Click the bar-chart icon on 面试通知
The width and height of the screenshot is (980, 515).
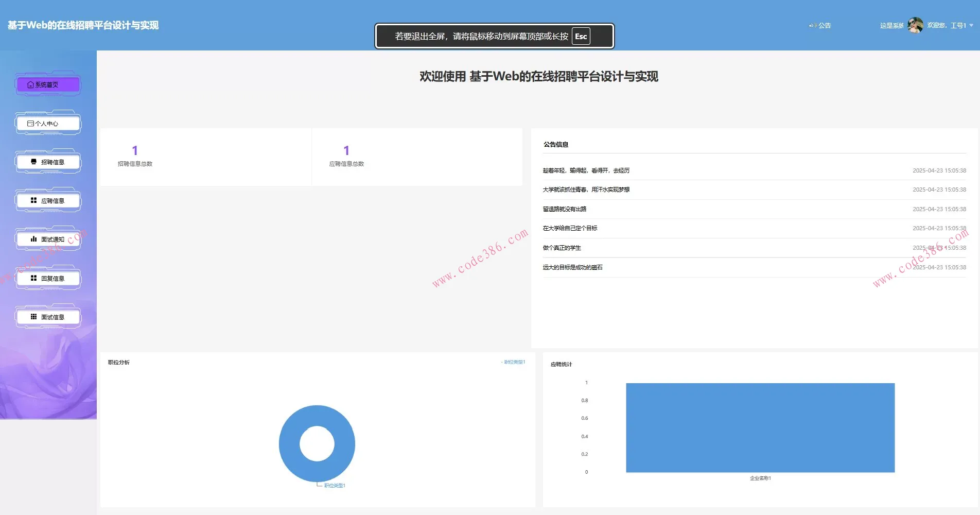coord(33,239)
